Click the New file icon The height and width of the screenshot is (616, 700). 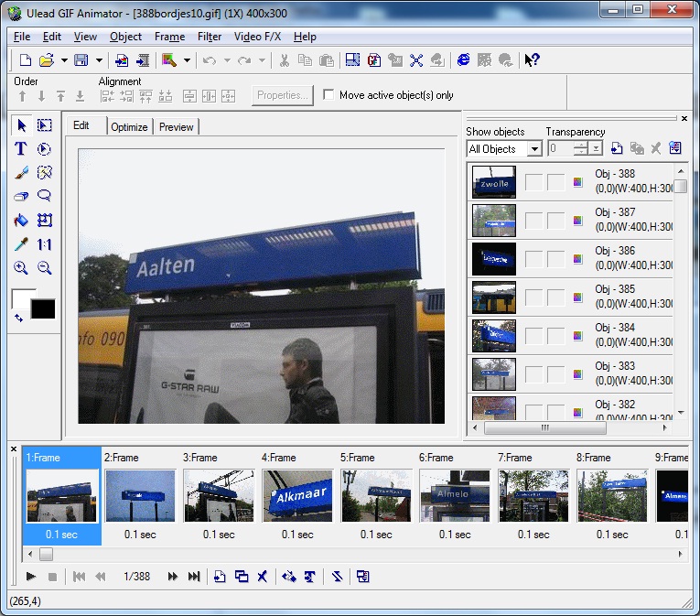[x=26, y=59]
